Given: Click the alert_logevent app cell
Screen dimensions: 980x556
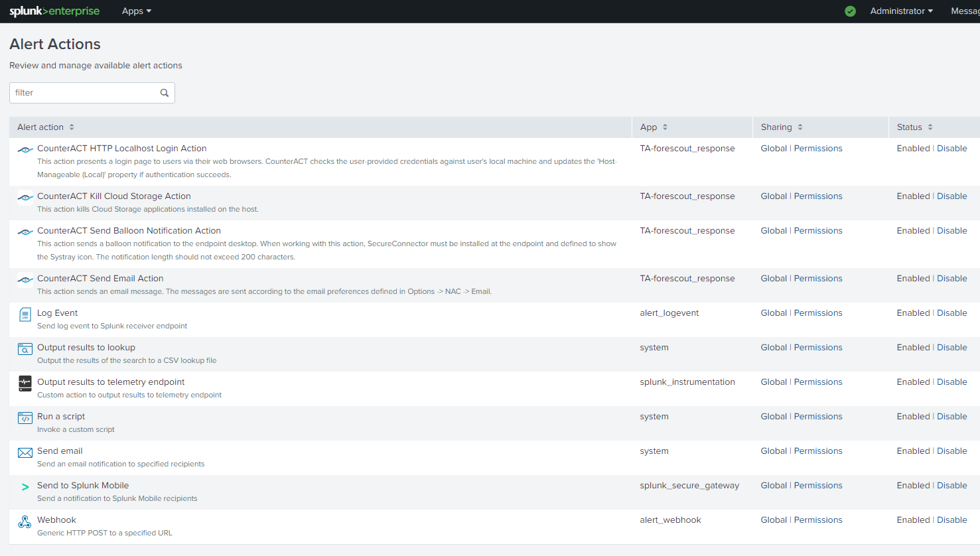Looking at the screenshot, I should click(x=669, y=313).
